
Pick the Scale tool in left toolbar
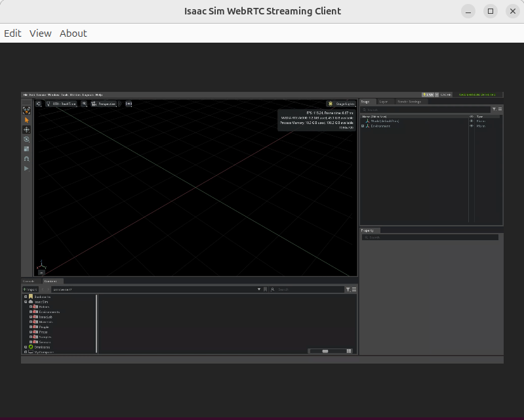pos(27,149)
